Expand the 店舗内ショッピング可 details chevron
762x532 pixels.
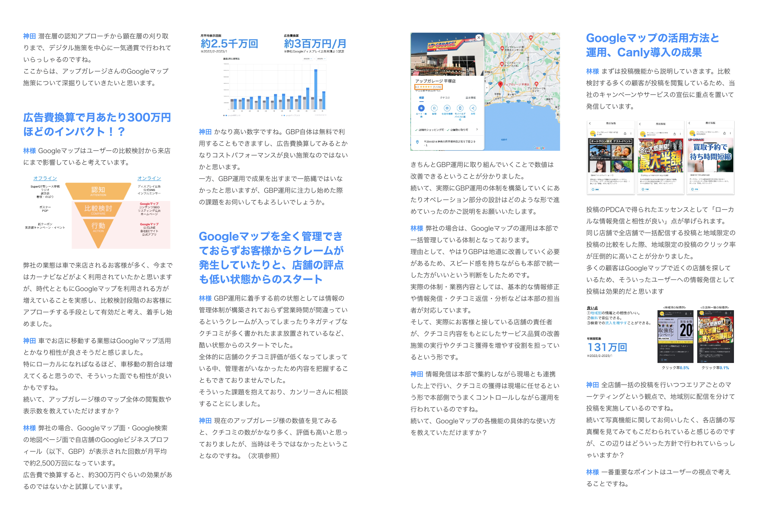coord(477,129)
